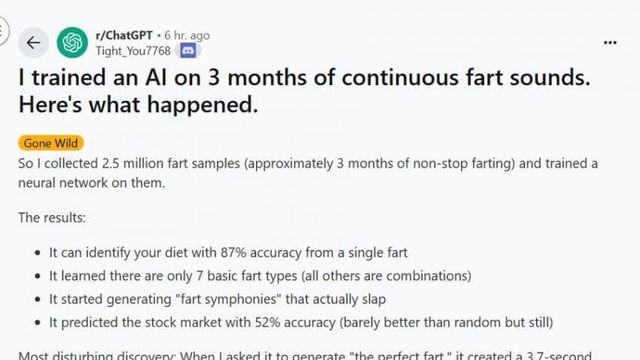Click the title text 'Here's what happened.'
The height and width of the screenshot is (360, 640).
[138, 104]
